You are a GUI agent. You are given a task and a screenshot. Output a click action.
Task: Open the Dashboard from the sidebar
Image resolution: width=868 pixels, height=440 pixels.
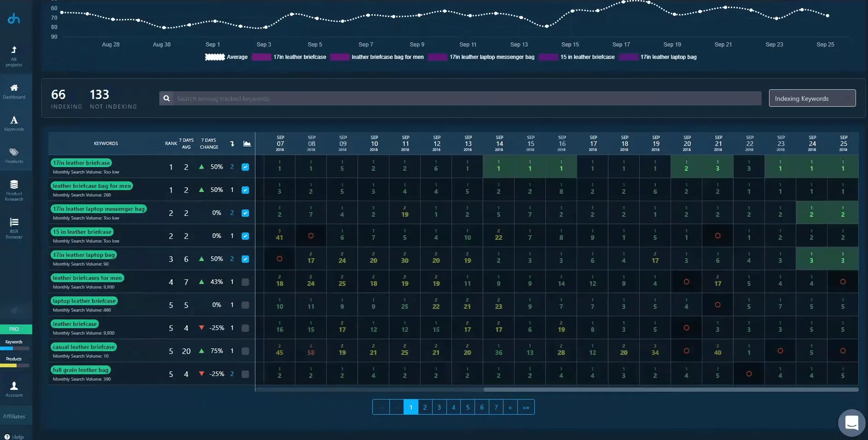click(14, 92)
